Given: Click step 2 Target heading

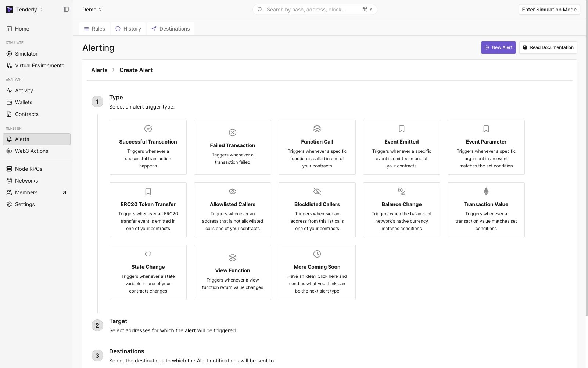Looking at the screenshot, I should click(118, 321).
